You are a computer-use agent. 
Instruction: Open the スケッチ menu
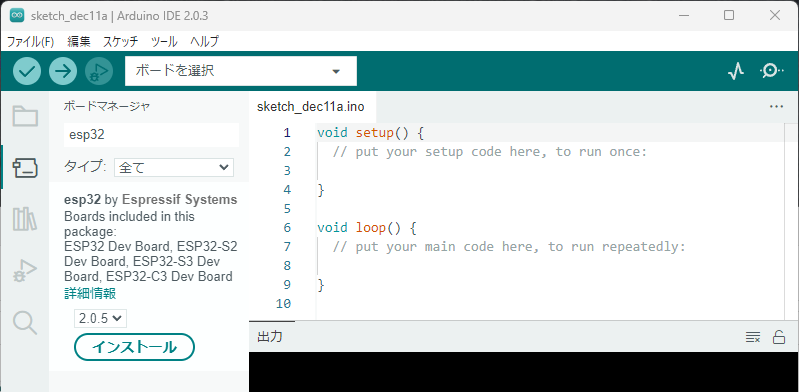(x=120, y=42)
